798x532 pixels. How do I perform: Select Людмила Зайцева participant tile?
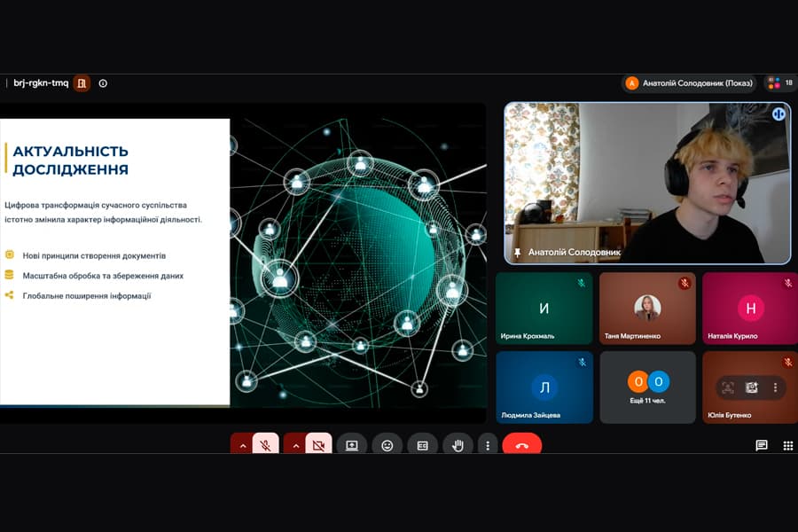pos(544,387)
